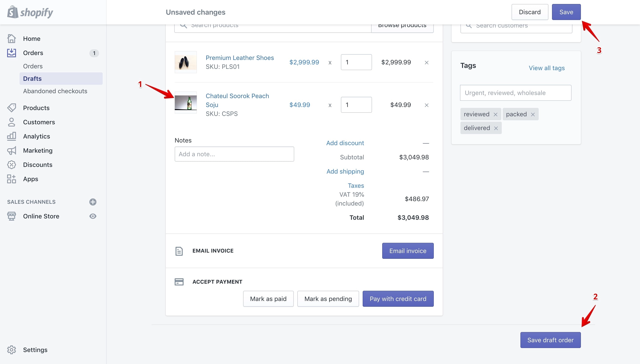Click the Marketing megaphone icon
Image resolution: width=640 pixels, height=364 pixels.
[x=12, y=150]
